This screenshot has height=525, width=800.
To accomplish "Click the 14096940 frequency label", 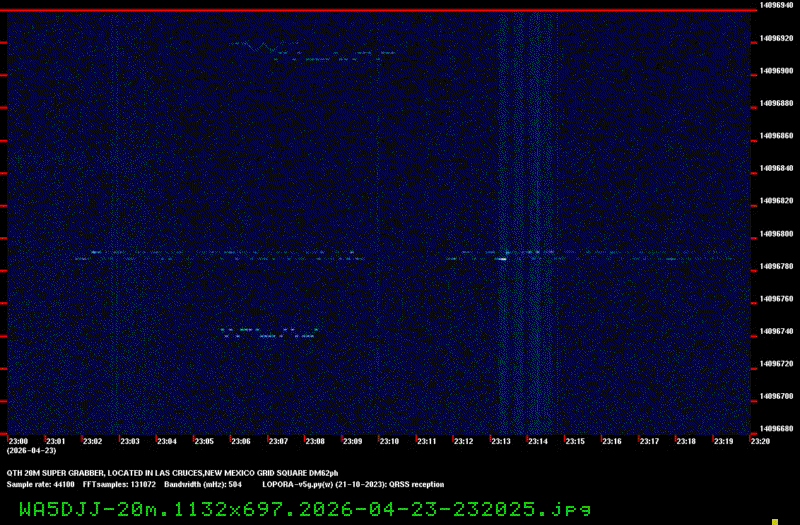I will (x=776, y=5).
